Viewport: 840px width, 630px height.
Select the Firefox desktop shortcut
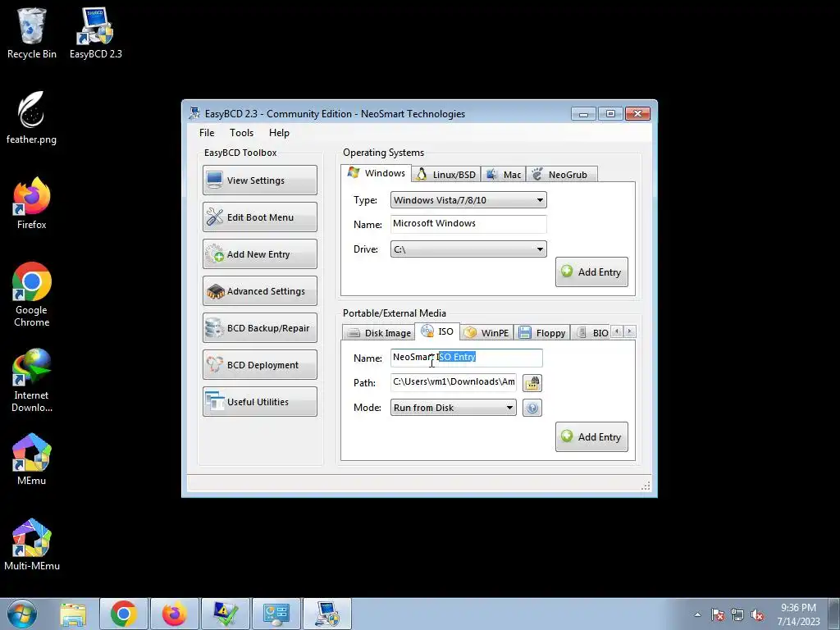point(31,203)
